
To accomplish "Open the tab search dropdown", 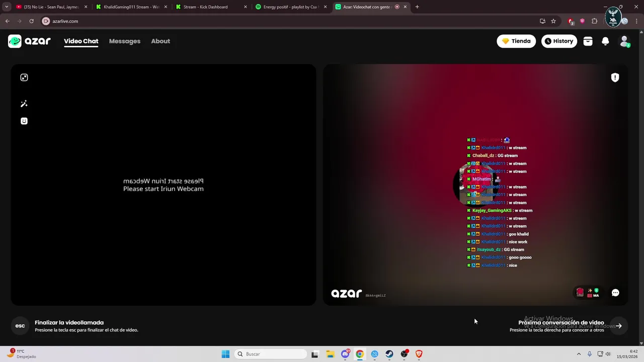I will [7, 7].
